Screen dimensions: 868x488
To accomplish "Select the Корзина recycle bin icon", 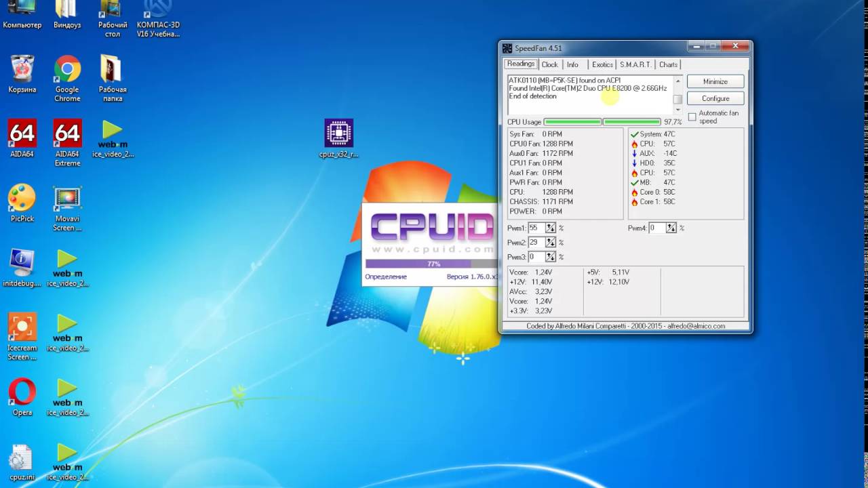I will tap(22, 75).
